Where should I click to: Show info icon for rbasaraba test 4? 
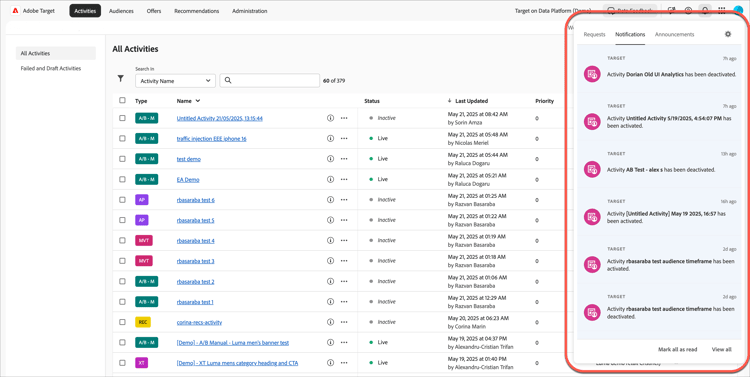tap(330, 240)
